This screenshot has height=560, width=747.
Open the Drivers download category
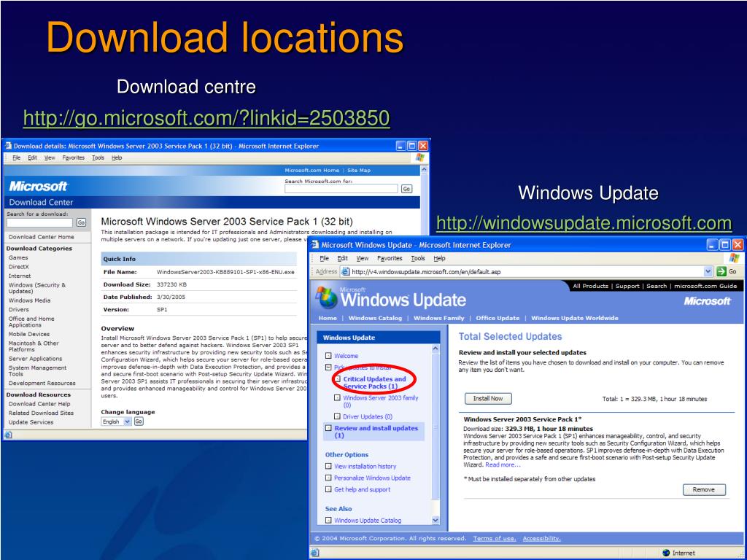[x=18, y=309]
